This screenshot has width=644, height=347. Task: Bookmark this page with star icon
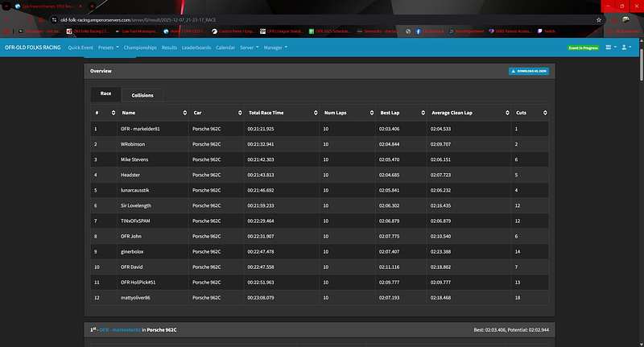(x=598, y=19)
